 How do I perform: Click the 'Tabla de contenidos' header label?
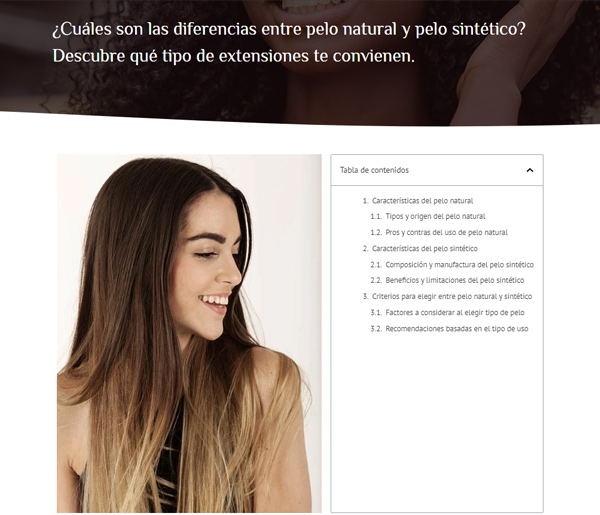tap(374, 170)
